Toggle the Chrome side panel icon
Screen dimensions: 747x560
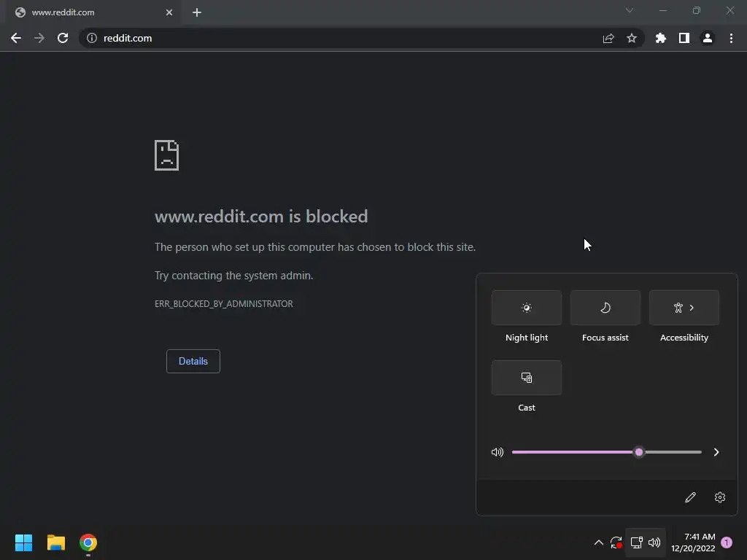[x=684, y=38]
